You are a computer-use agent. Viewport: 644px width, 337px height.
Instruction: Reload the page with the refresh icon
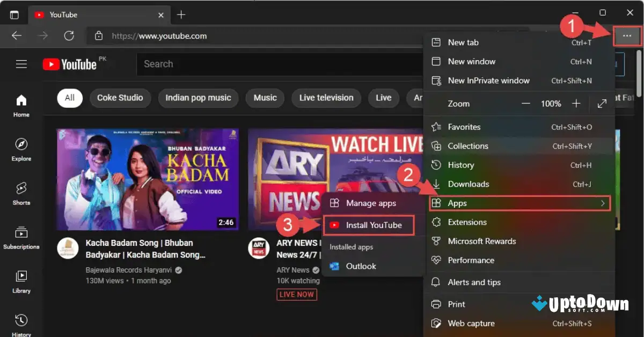(x=69, y=36)
